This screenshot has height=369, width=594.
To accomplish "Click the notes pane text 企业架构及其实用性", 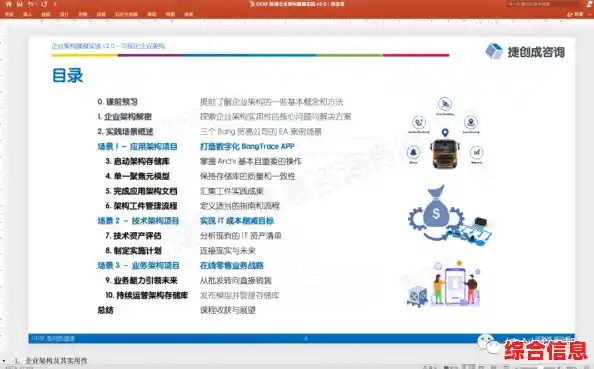I will (x=56, y=360).
